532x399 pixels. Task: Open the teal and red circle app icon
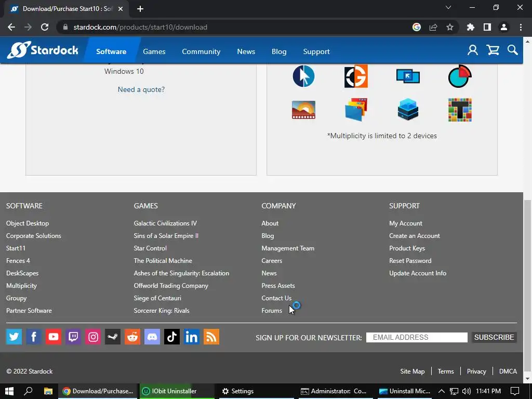[460, 76]
